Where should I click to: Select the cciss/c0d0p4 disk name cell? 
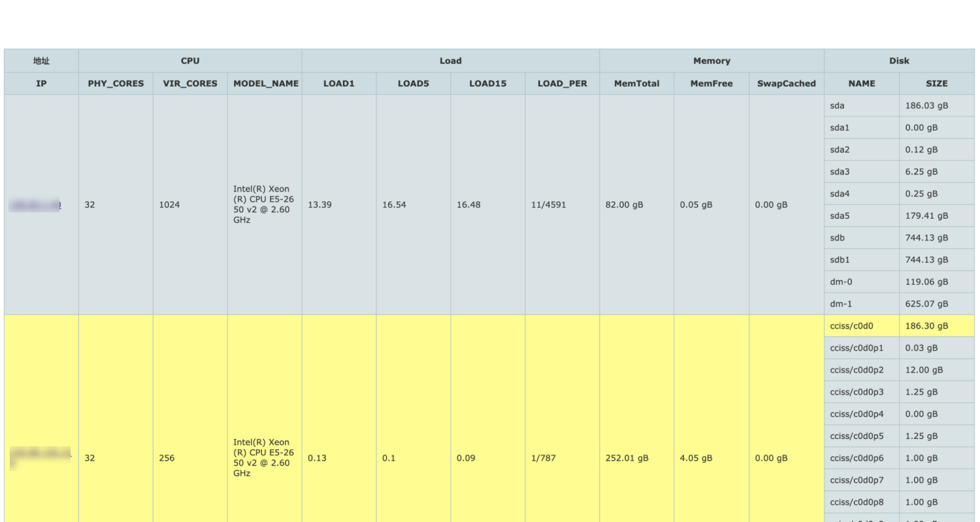862,414
